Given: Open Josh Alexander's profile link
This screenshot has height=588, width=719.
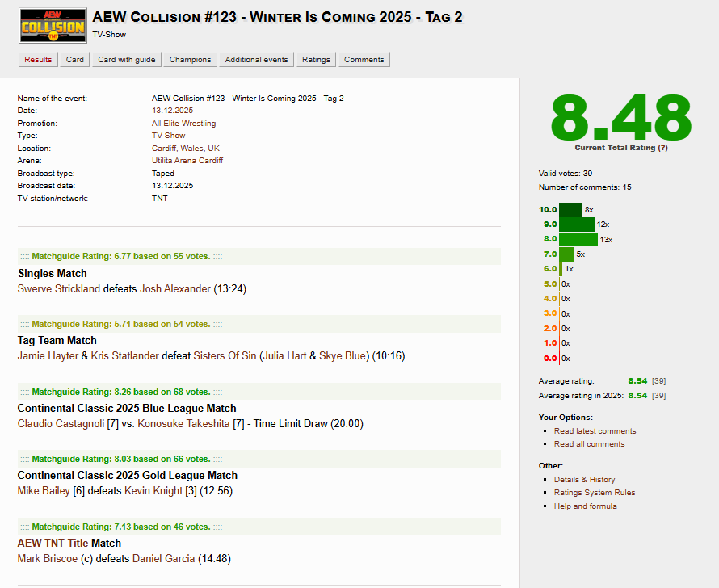Looking at the screenshot, I should 175,288.
